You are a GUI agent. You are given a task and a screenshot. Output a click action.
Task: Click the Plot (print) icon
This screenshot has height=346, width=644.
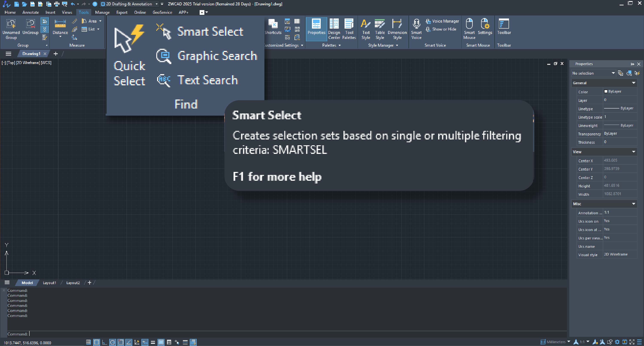click(56, 4)
